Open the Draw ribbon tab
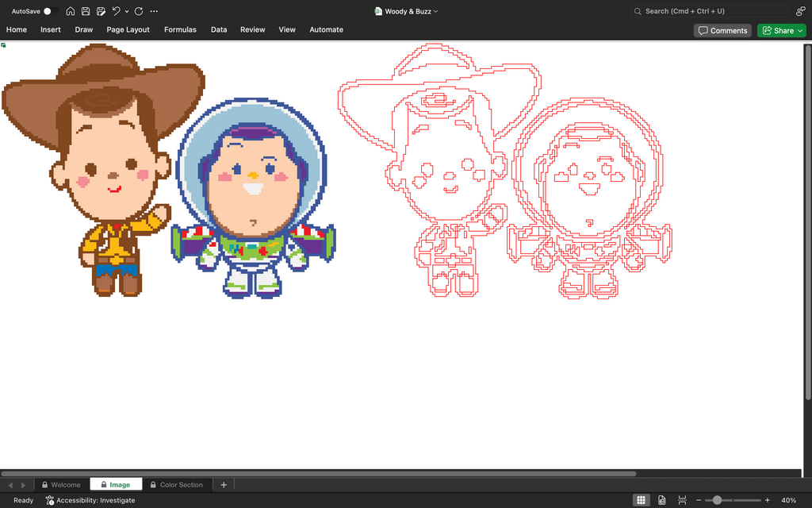 84,29
